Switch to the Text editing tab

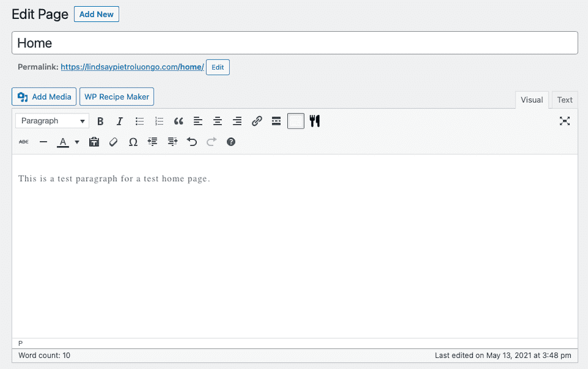point(564,99)
